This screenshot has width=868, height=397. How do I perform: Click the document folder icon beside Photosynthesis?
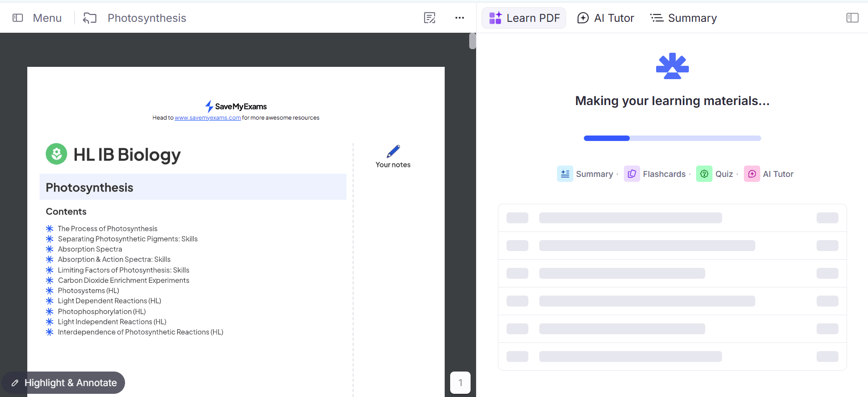click(x=90, y=18)
